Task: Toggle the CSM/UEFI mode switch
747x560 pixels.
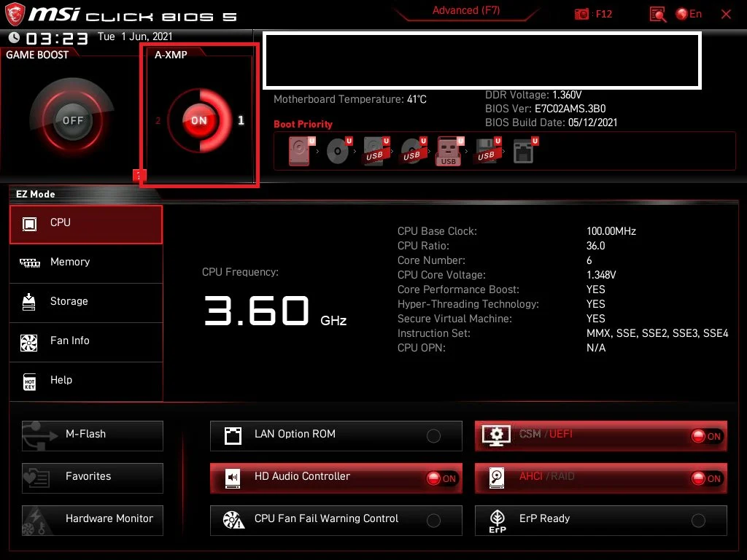Action: (706, 436)
